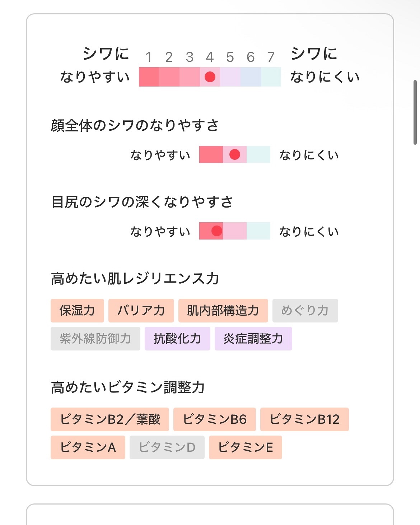Select the 紫外線防御力 tag
Viewport: 420px width, 525px height.
pyautogui.click(x=95, y=339)
